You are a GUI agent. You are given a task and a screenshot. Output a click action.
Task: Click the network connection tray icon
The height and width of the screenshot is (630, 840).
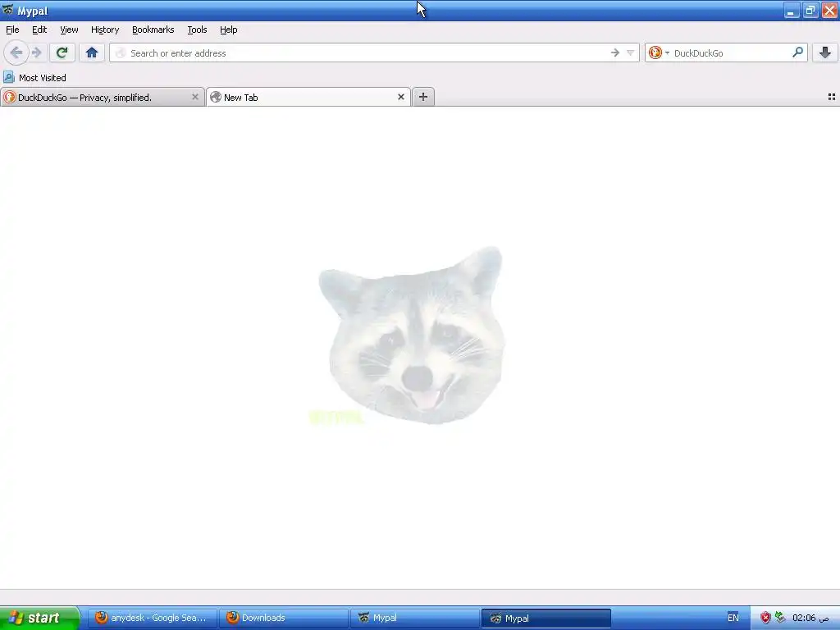click(x=781, y=618)
